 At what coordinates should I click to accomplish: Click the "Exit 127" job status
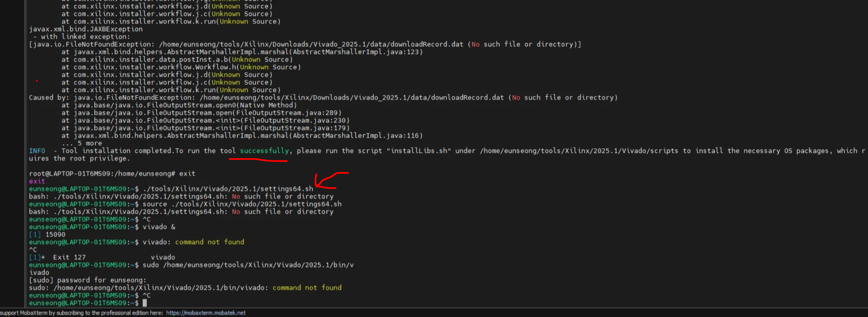69,257
